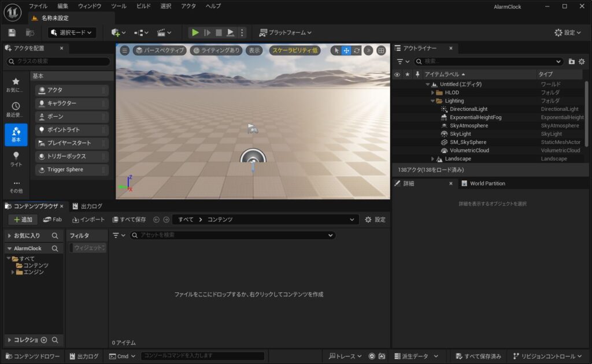The width and height of the screenshot is (592, 364).
Task: Open the 最近使 (recently used) category
Action: (16, 109)
